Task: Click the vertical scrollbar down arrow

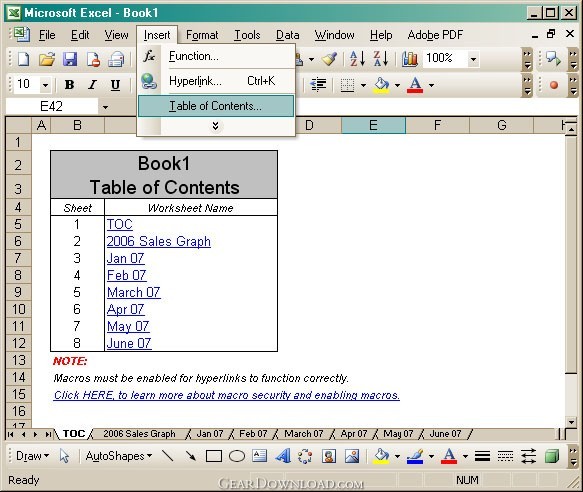Action: 571,422
